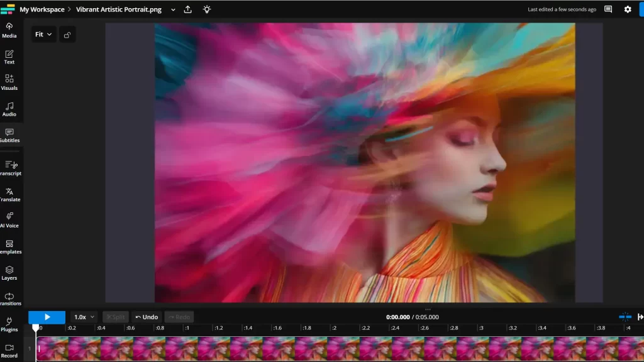This screenshot has height=362, width=644.
Task: Open the Visuals panel
Action: point(9,82)
